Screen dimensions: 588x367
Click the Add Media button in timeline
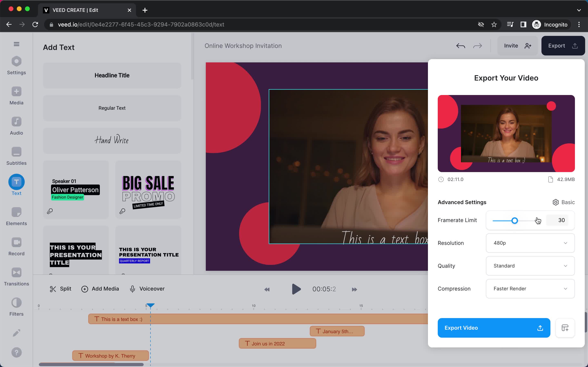100,289
